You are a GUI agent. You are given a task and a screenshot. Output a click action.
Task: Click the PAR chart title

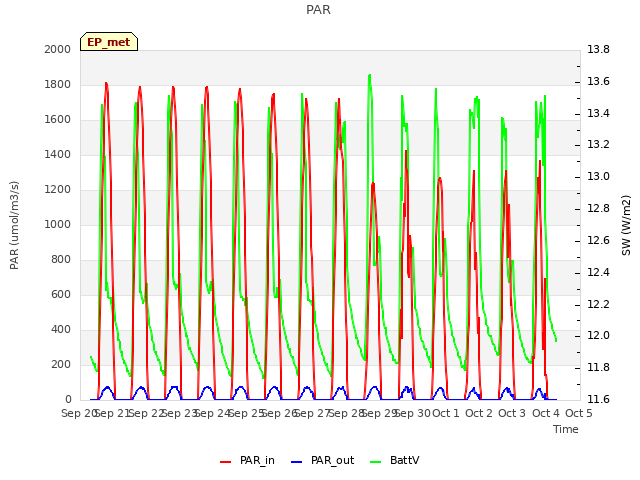click(318, 9)
